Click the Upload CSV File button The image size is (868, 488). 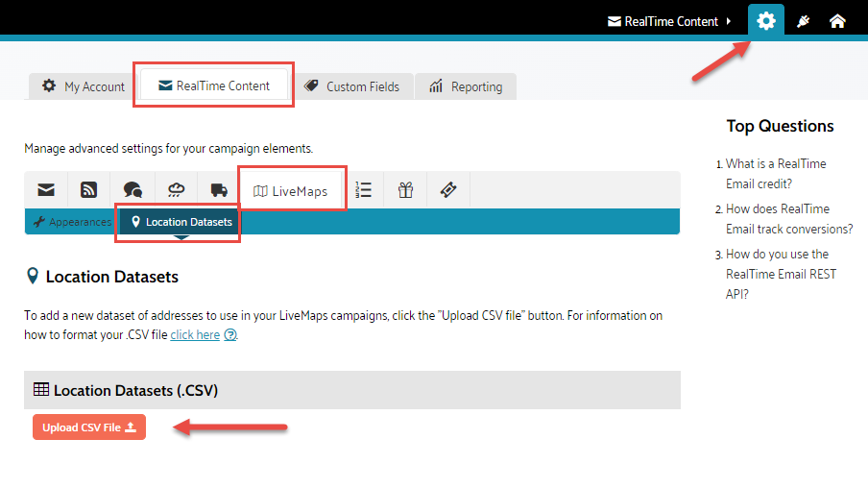click(88, 427)
